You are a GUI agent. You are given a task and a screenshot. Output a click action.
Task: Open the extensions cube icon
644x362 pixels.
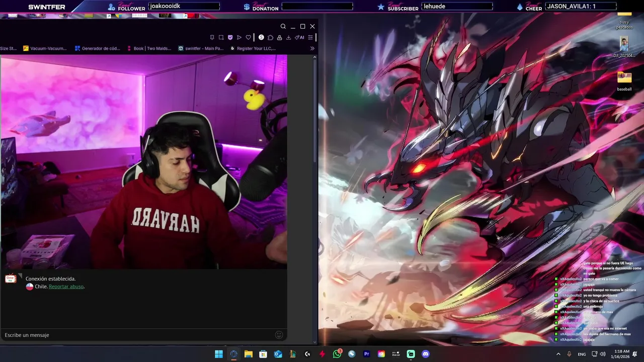tap(270, 37)
